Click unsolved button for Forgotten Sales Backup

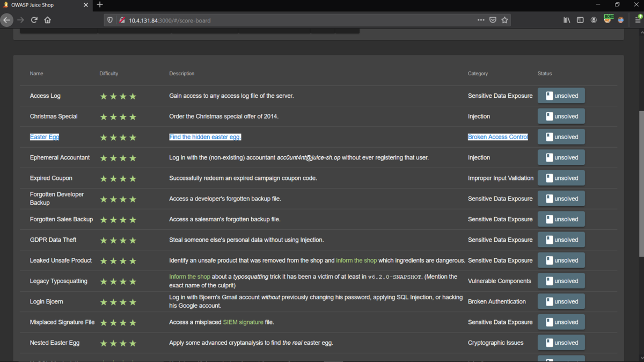click(x=561, y=219)
